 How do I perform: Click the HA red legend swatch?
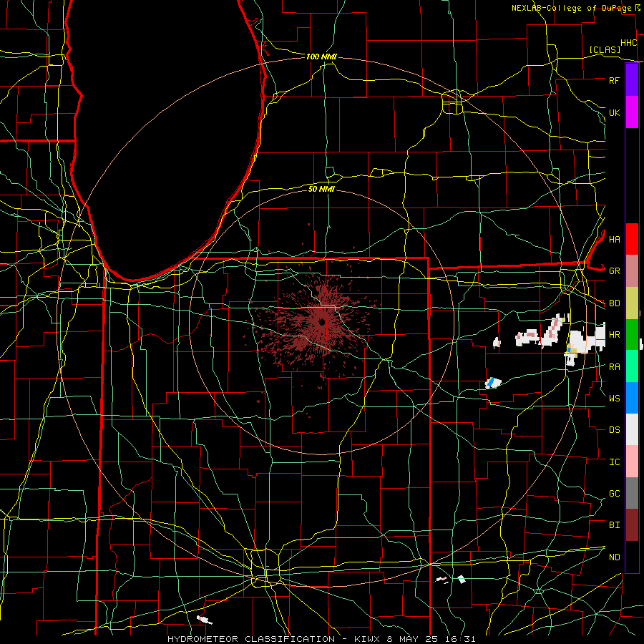point(632,239)
